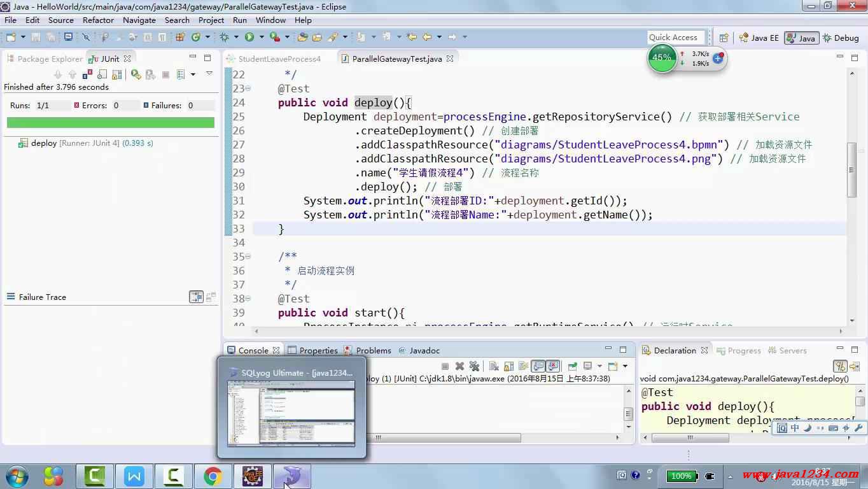
Task: Click the New wizard icon in toolbar
Action: pos(11,37)
